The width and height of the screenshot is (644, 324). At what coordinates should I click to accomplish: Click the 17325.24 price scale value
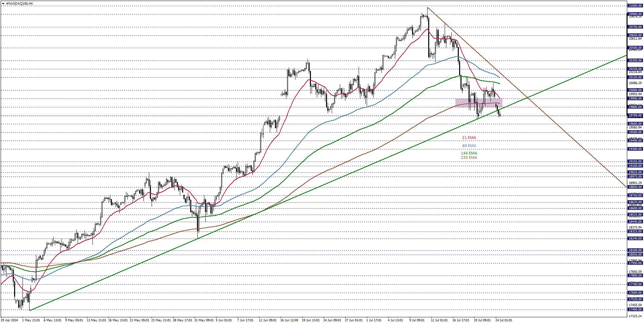coord(635,316)
